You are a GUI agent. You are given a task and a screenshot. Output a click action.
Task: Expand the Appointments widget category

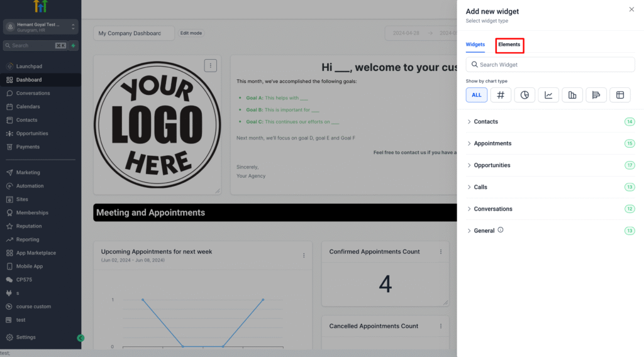tap(492, 144)
